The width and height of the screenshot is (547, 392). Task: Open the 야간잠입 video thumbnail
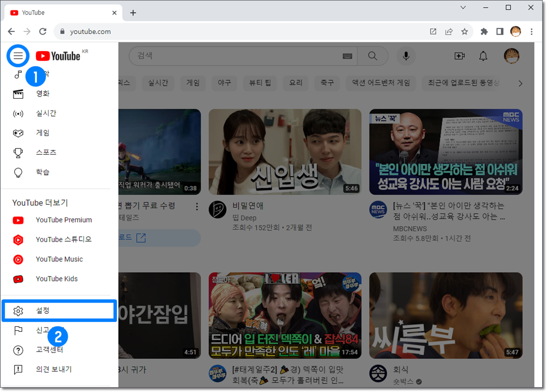(160, 316)
